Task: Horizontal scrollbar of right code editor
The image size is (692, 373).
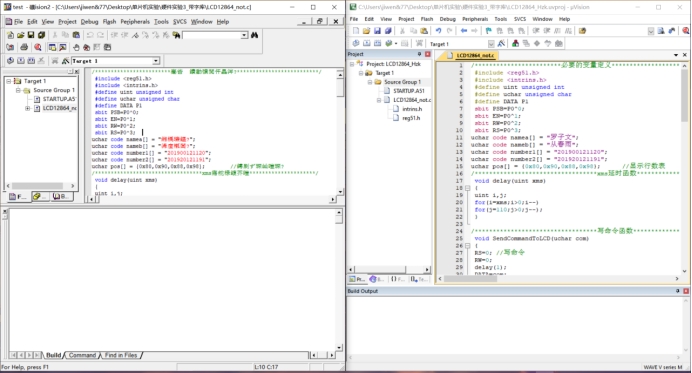Action: 558,279
